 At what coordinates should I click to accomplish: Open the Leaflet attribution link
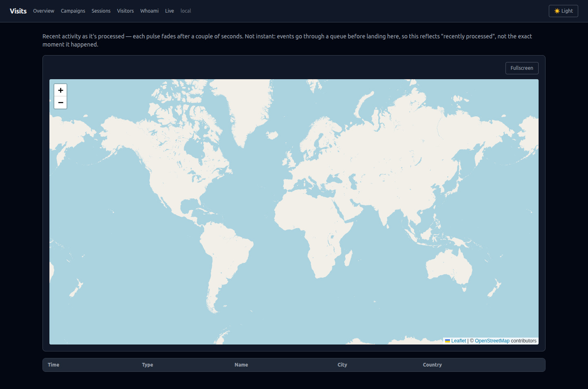[x=456, y=341]
